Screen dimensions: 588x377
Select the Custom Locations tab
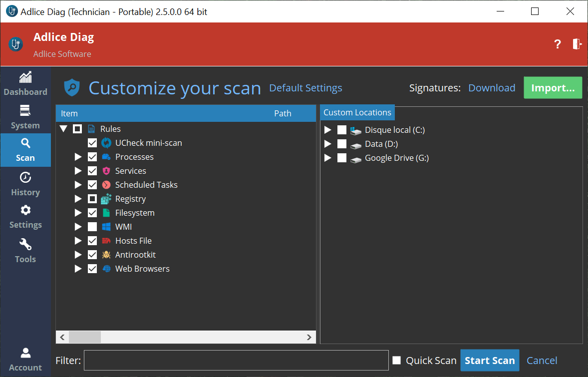click(357, 112)
